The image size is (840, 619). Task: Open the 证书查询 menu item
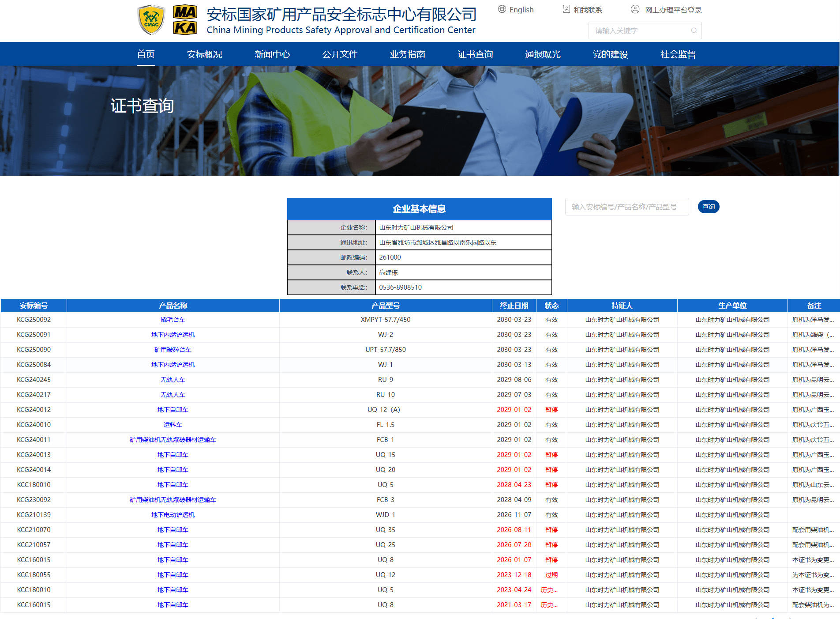pyautogui.click(x=475, y=54)
